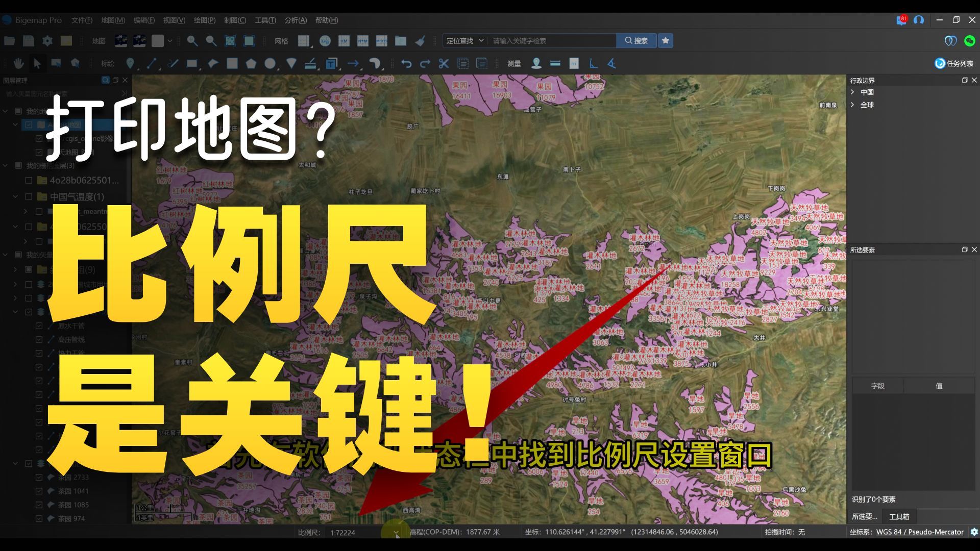
Task: Select the sector fan drawing tool
Action: [291, 63]
